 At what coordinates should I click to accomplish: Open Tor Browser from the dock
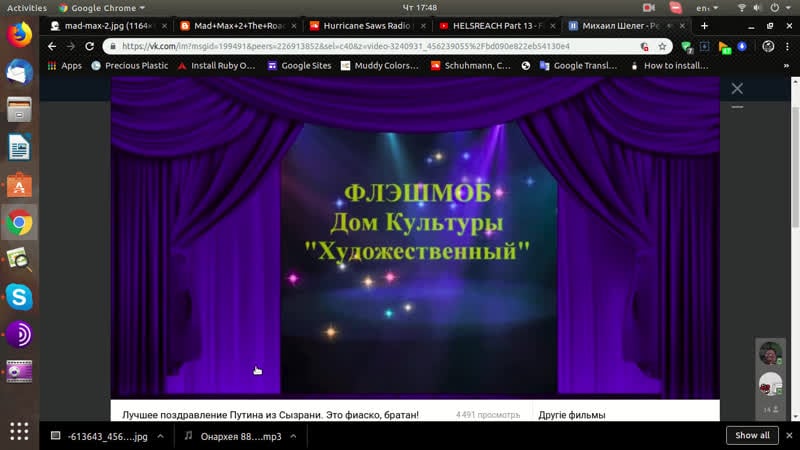tap(19, 335)
